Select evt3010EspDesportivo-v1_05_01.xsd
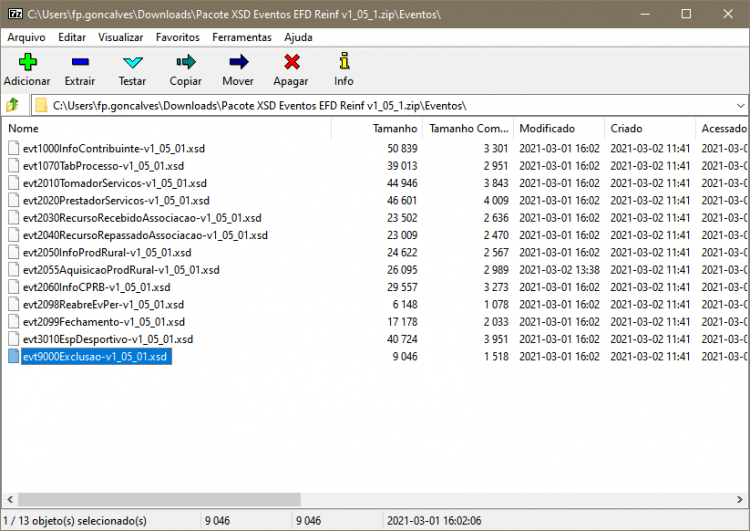The width and height of the screenshot is (750, 531). pos(108,339)
